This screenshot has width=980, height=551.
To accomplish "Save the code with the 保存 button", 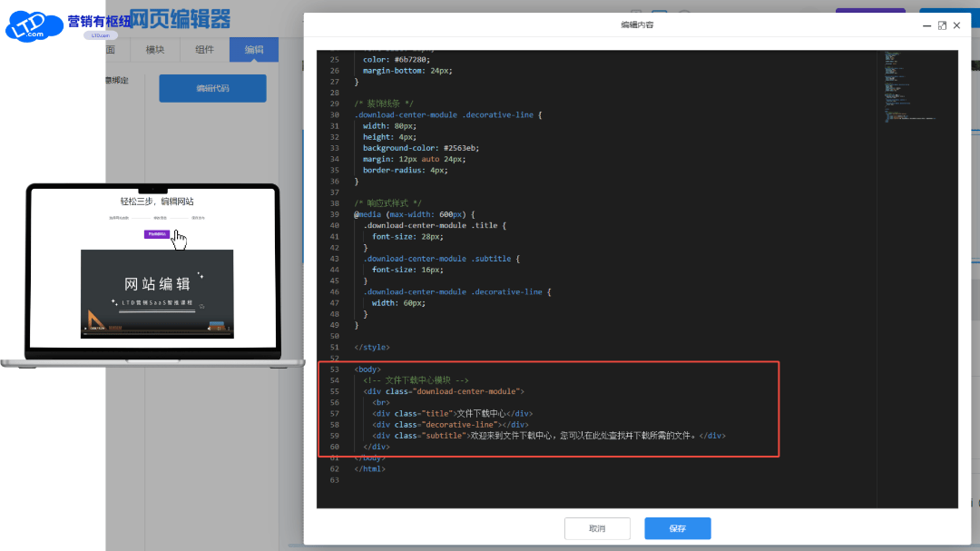I will click(x=678, y=528).
